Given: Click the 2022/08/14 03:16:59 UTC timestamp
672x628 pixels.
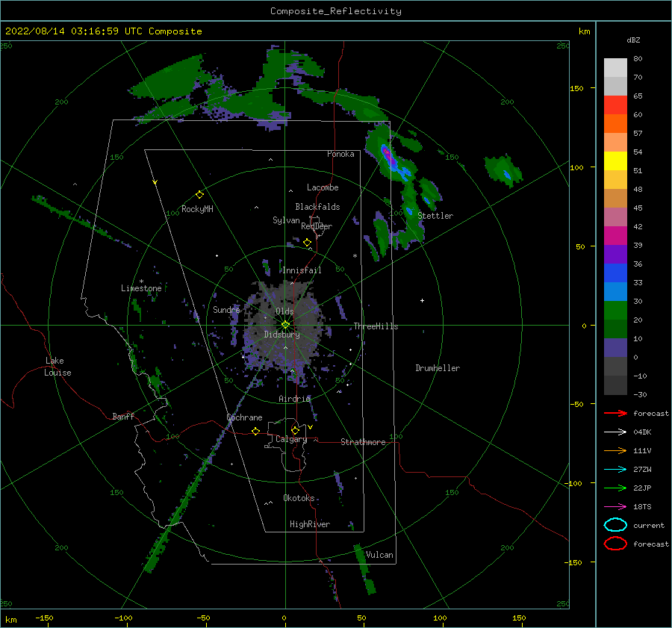Looking at the screenshot, I should (x=103, y=31).
